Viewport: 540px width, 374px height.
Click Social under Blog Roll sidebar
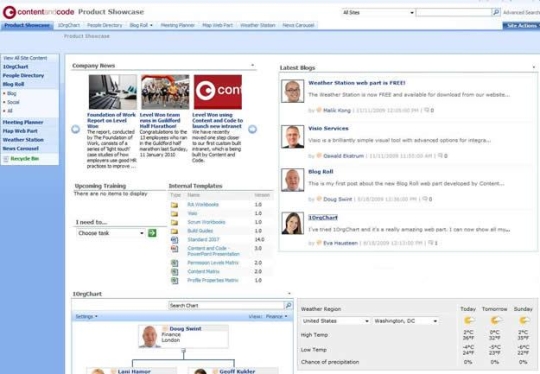coord(13,102)
